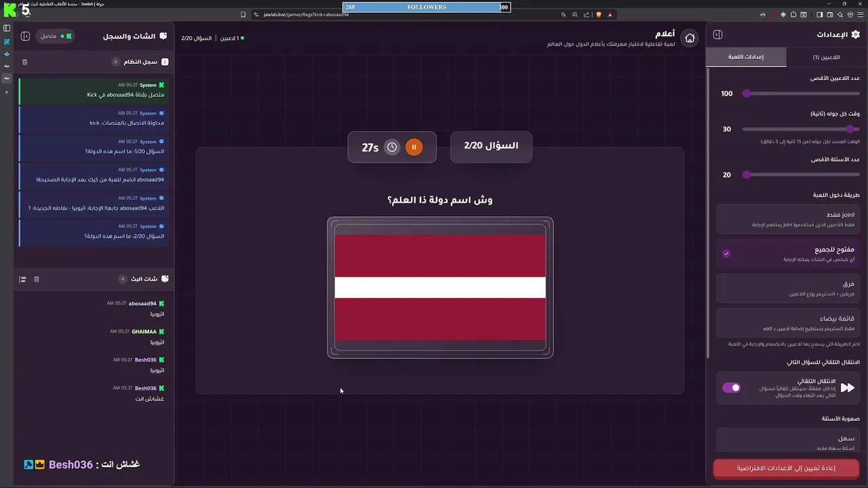The image size is (868, 488).
Task: Clear the system log with trash icon
Action: pos(25,62)
